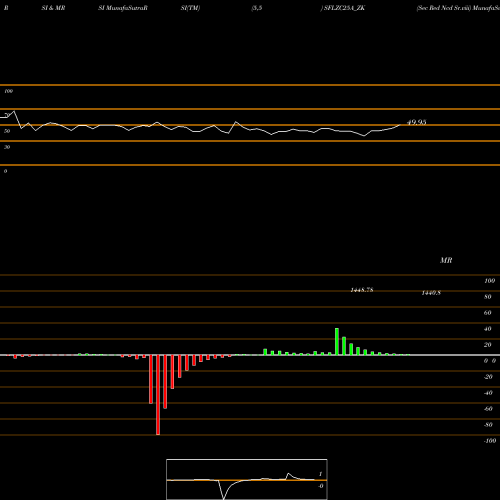Click the 'SI MunafaSutraR' header text
The image size is (500, 500).
point(123,8)
